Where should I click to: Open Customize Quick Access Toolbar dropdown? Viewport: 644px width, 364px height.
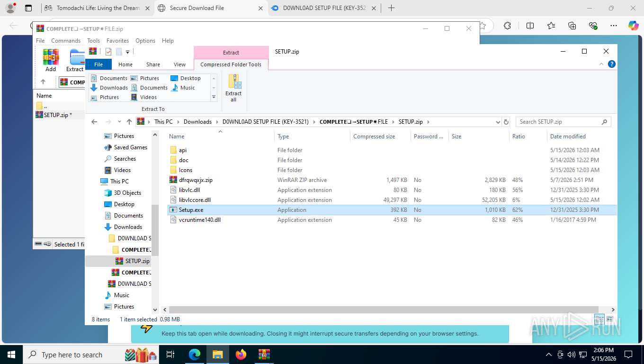[128, 52]
